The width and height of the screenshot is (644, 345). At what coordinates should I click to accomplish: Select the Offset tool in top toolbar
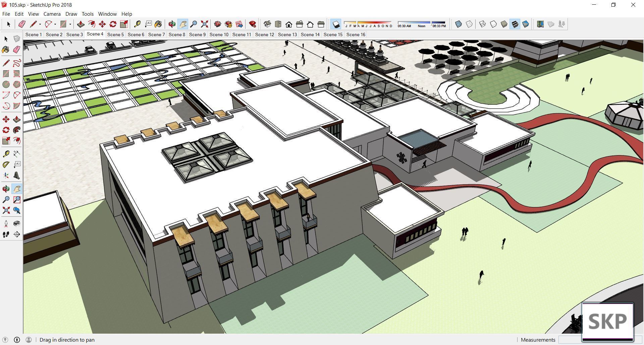(91, 24)
